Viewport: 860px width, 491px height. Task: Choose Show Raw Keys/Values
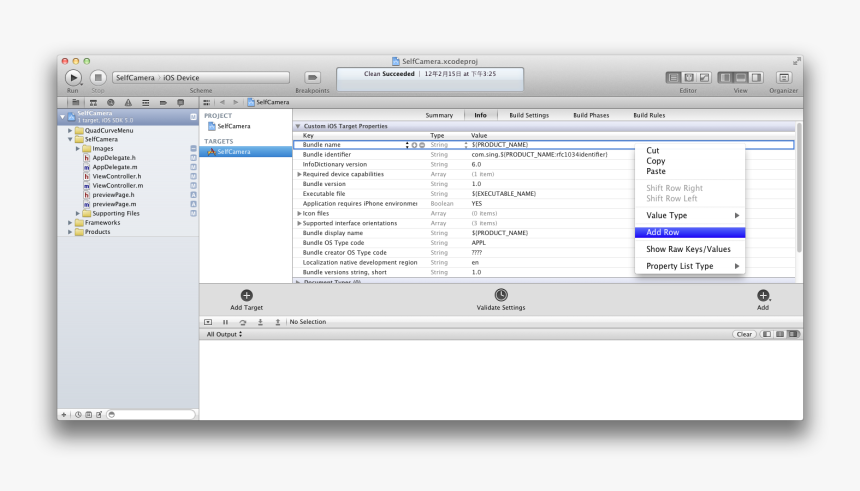[690, 249]
